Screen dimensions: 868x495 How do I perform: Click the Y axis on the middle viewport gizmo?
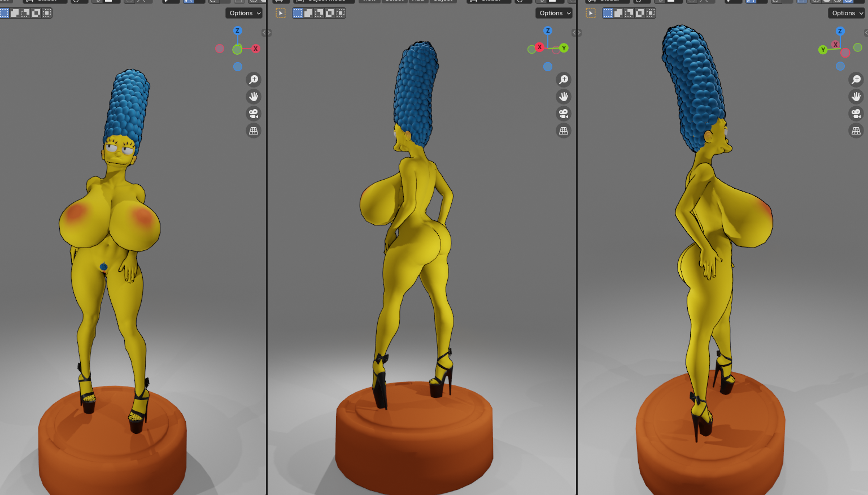[564, 48]
